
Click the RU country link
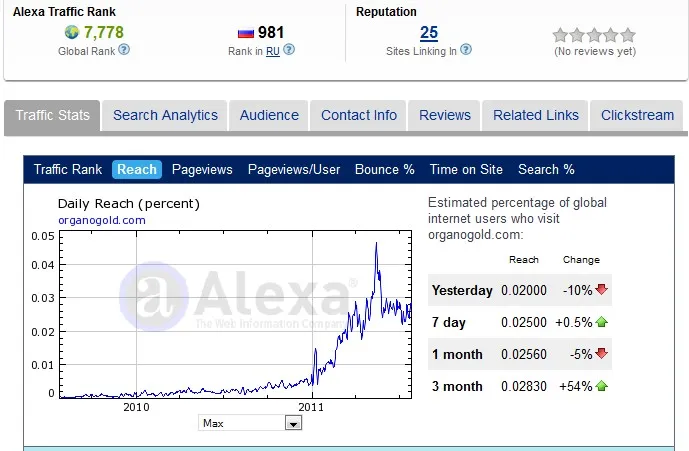(x=273, y=51)
